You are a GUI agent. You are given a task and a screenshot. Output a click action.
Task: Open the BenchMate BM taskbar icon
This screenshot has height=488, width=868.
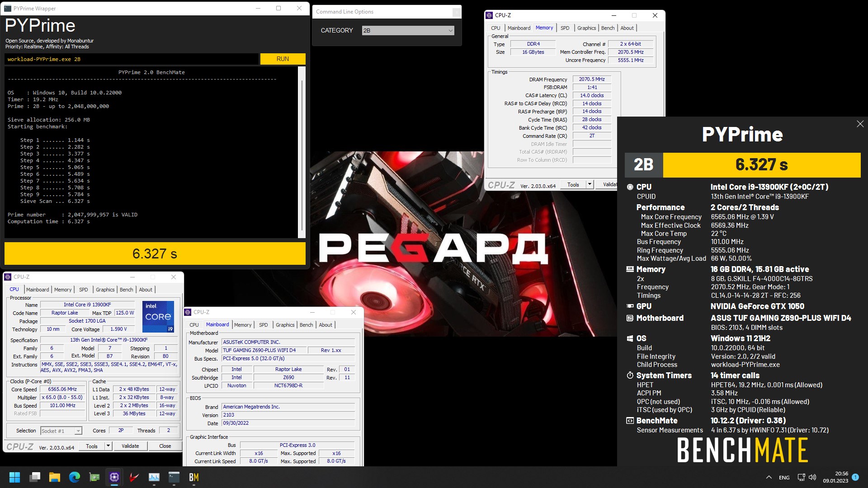pyautogui.click(x=194, y=477)
